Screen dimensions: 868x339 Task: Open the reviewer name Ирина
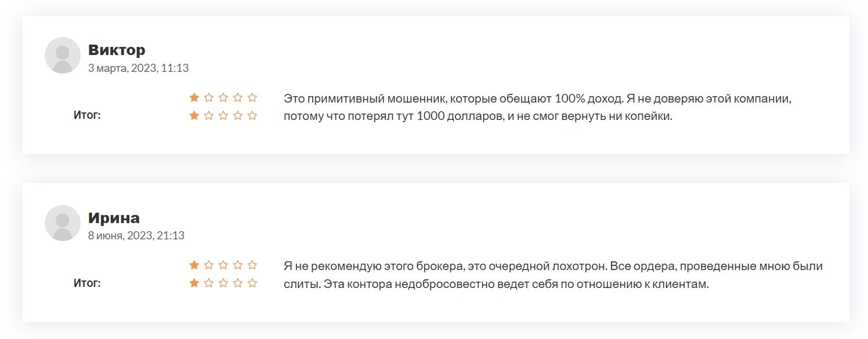(x=114, y=218)
